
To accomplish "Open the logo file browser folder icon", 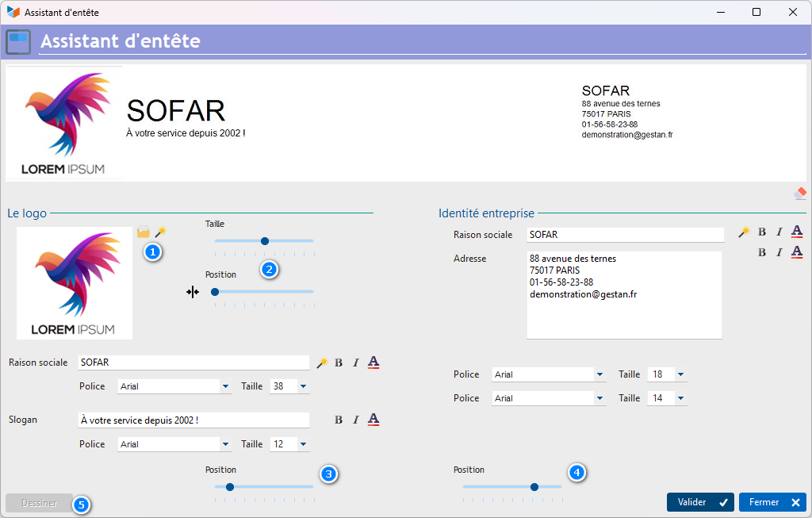I will tap(144, 232).
